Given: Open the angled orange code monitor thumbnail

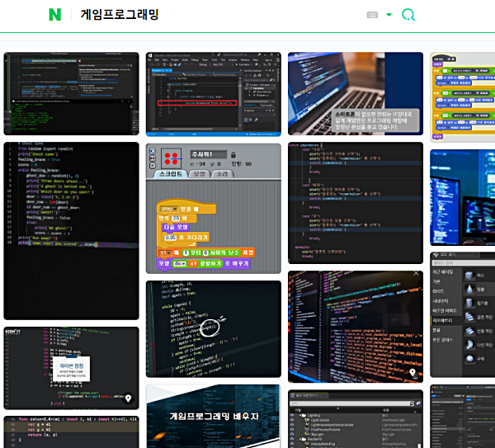Looking at the screenshot, I should pyautogui.click(x=356, y=327).
